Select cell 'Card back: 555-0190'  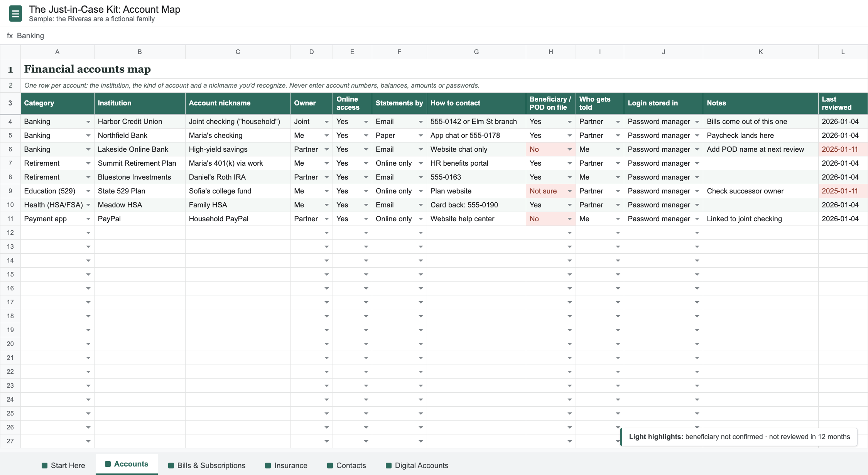point(476,205)
